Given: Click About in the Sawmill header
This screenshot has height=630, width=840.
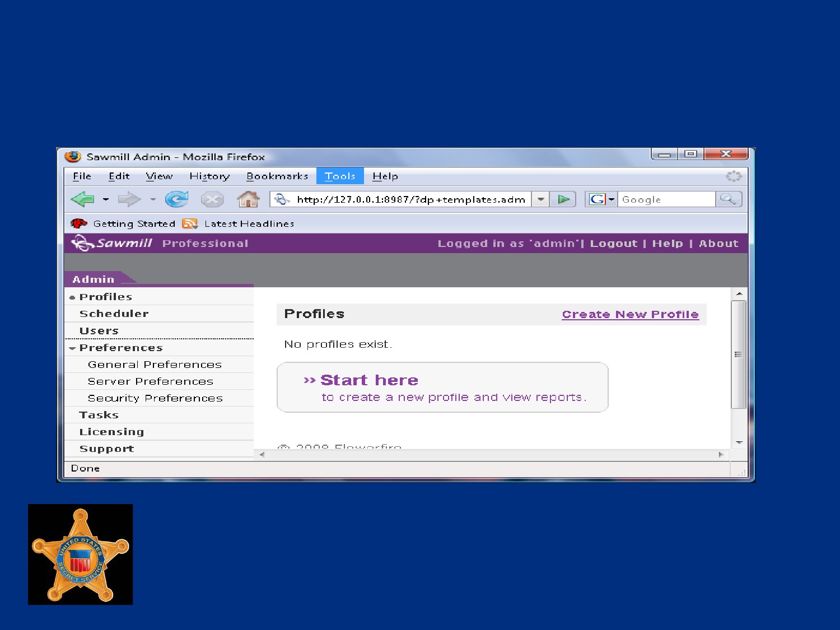Looking at the screenshot, I should [718, 244].
